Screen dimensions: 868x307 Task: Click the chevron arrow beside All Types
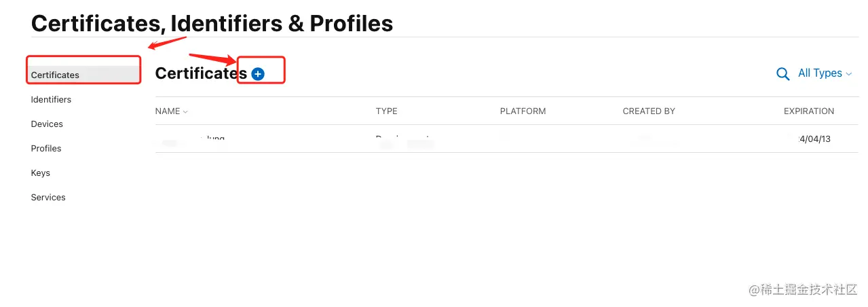coord(848,74)
